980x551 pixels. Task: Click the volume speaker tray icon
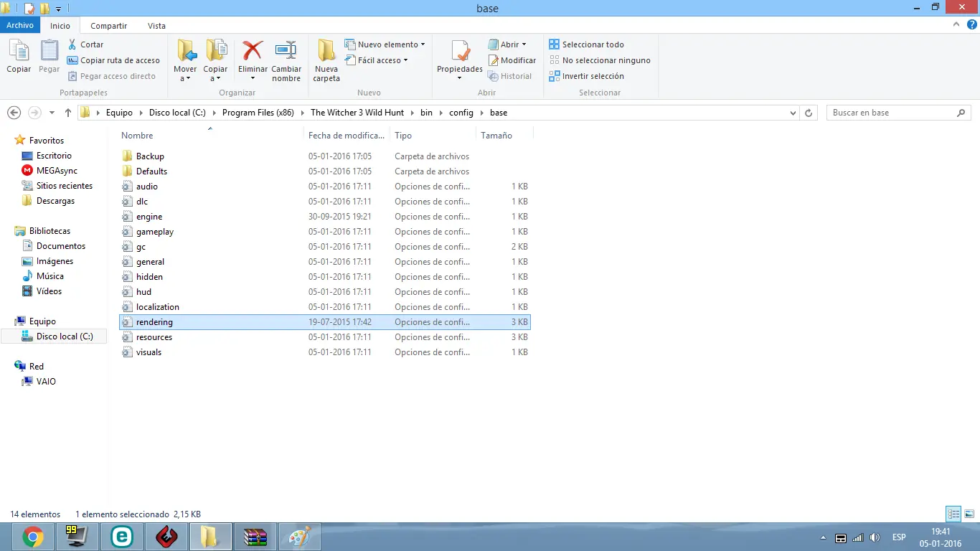coord(875,537)
